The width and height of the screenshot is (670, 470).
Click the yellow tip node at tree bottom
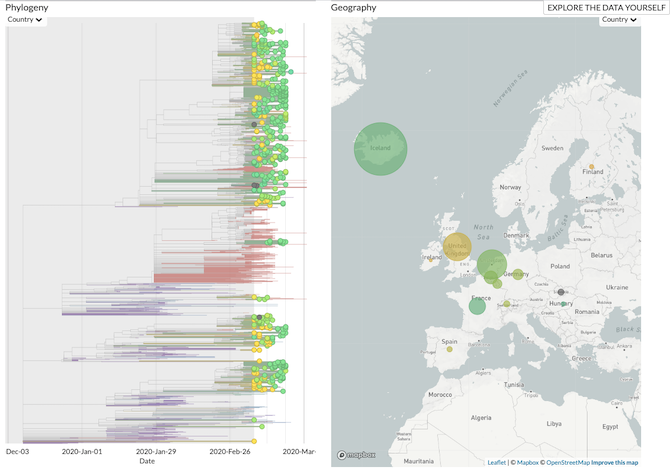click(x=254, y=441)
